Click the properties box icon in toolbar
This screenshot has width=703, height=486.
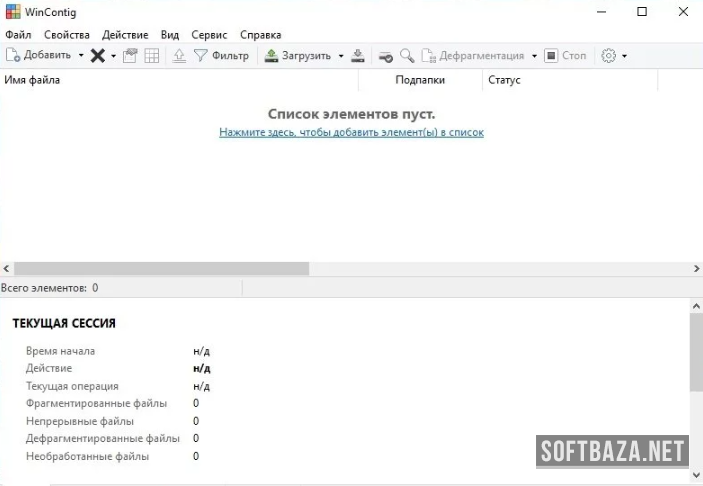point(130,56)
